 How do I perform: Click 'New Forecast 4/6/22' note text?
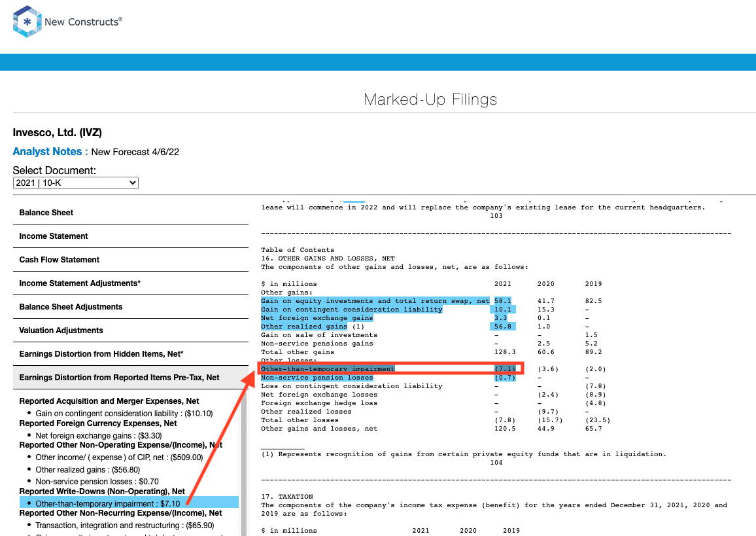[135, 152]
